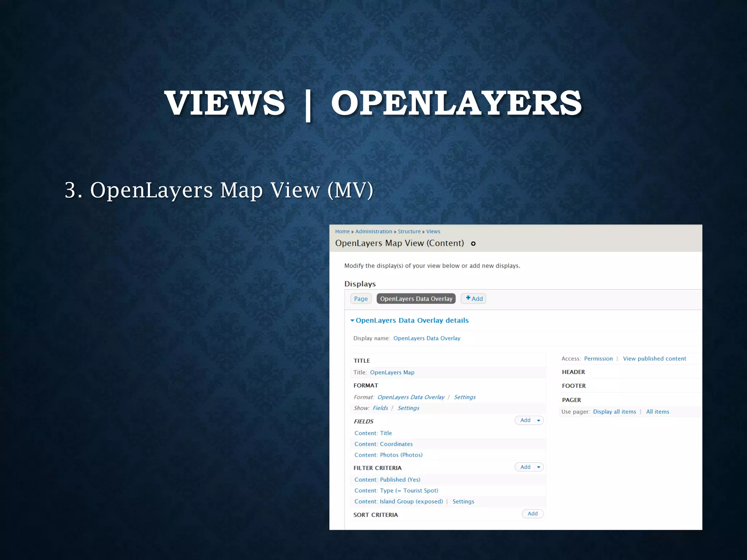Screen dimensions: 747x560
Task: Open the Structure breadcrumb link
Action: point(409,232)
